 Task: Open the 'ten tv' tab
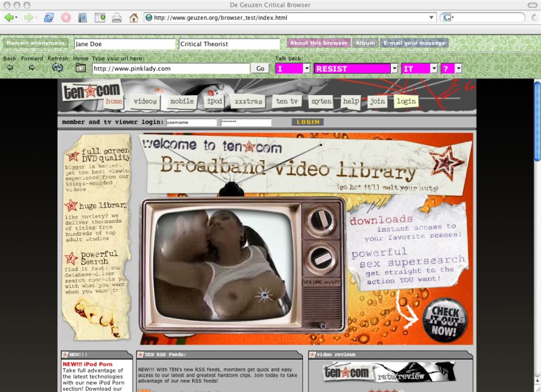pos(287,101)
